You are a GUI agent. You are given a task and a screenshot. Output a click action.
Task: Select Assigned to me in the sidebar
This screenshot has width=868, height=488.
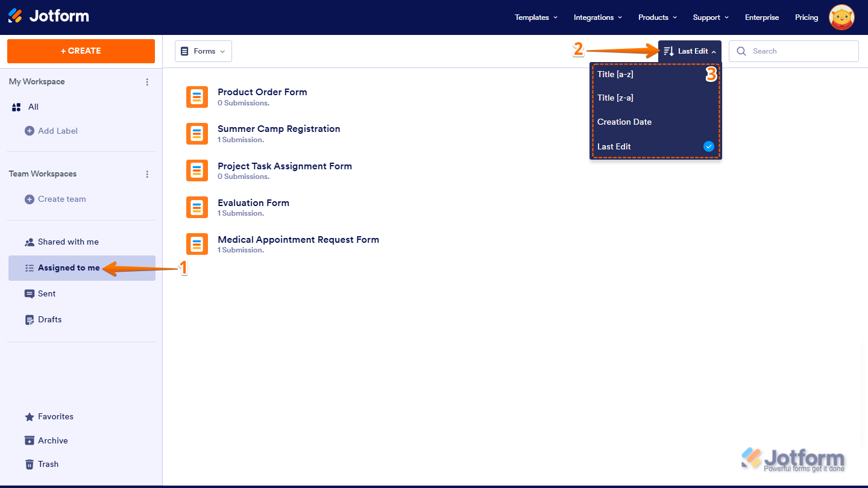[x=68, y=267]
